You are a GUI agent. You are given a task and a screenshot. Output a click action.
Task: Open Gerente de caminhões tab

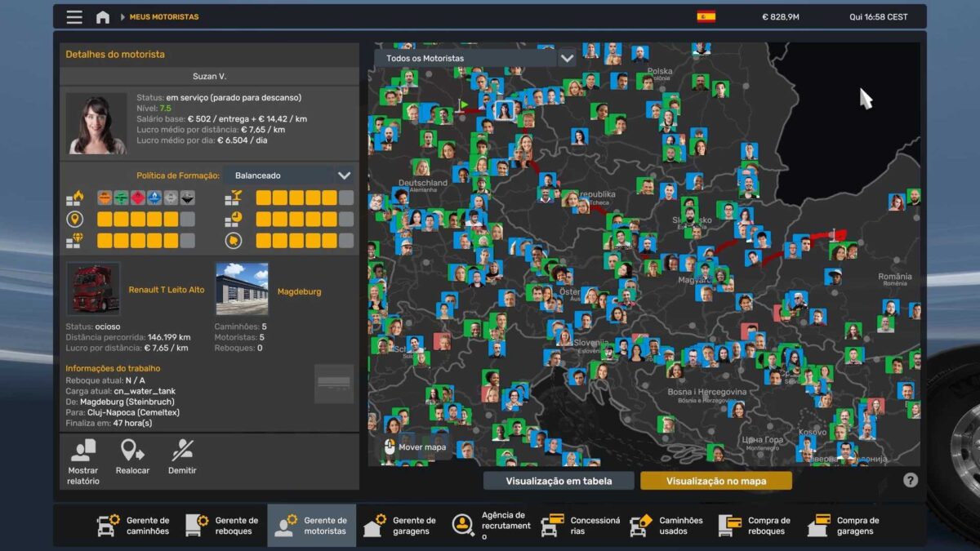click(x=134, y=526)
